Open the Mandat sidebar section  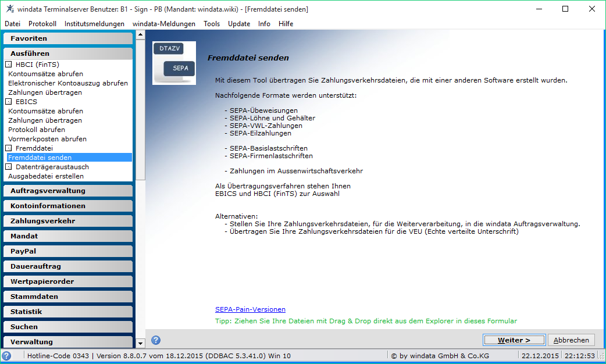(x=68, y=235)
